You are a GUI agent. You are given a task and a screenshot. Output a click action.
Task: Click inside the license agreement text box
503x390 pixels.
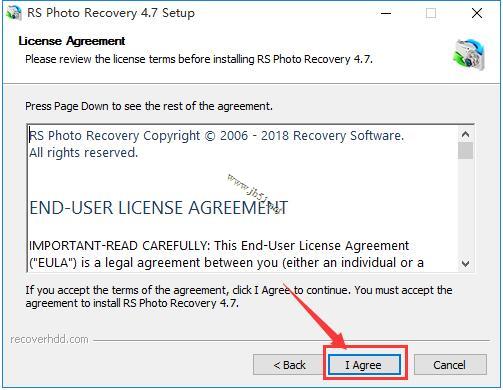(x=243, y=199)
